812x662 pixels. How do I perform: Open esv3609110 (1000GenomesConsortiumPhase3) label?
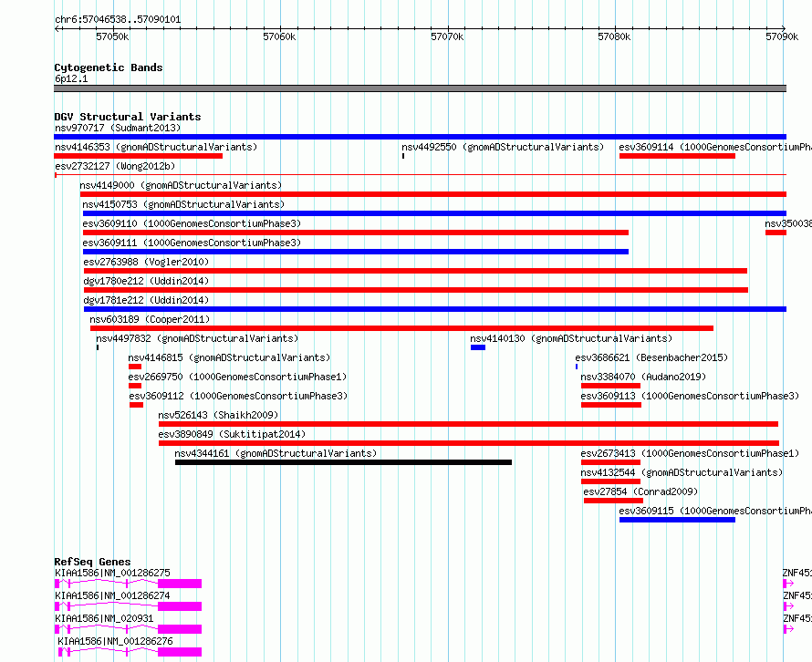coord(192,223)
